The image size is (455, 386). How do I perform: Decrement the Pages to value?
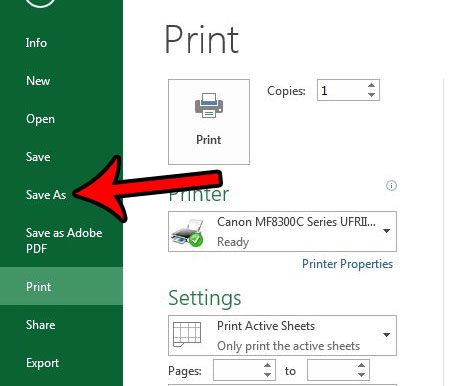coord(361,375)
